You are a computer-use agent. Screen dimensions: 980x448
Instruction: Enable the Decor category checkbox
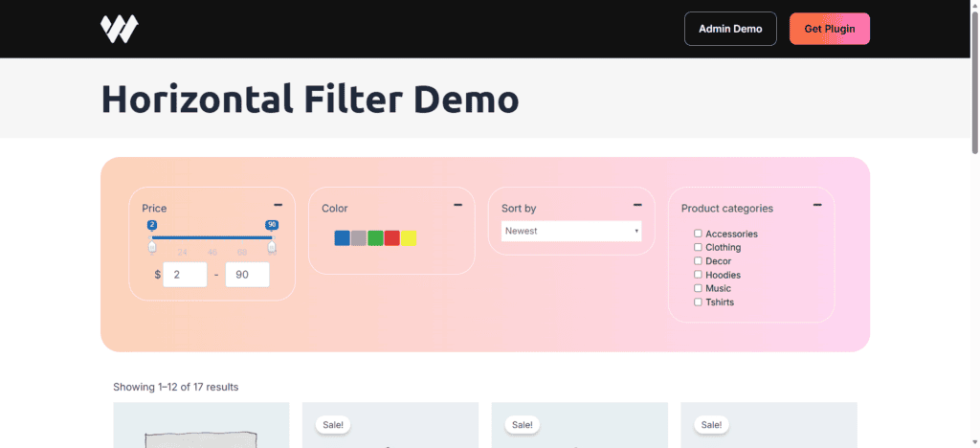tap(698, 260)
